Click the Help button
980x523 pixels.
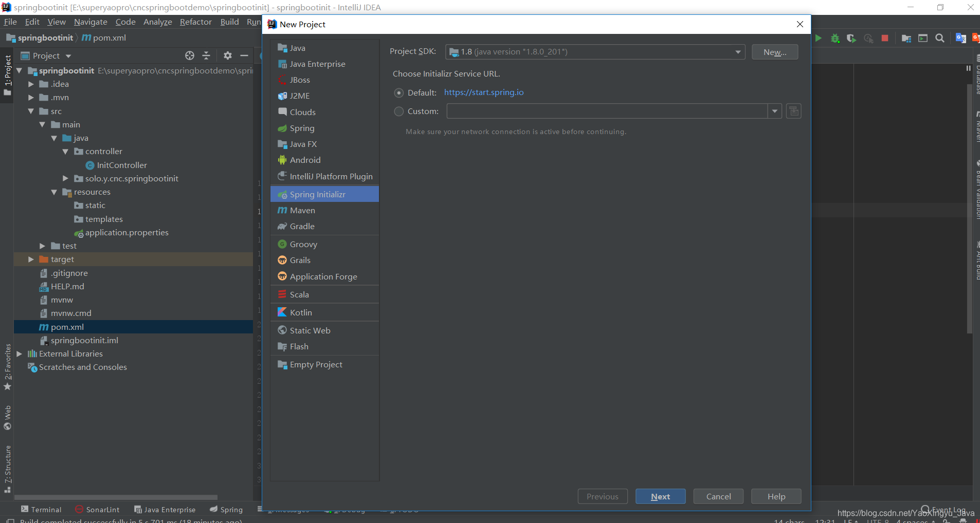(x=776, y=496)
